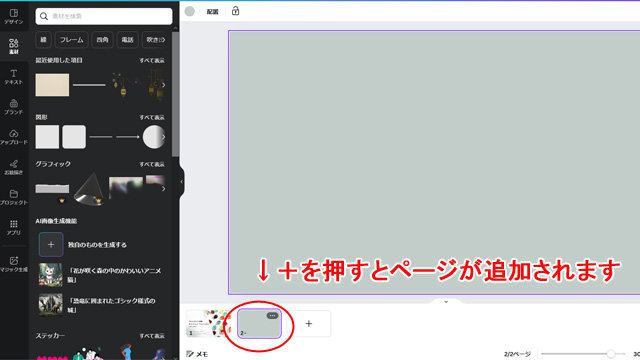
Task: Click the elements panel vertical scrollbar
Action: coord(176,94)
